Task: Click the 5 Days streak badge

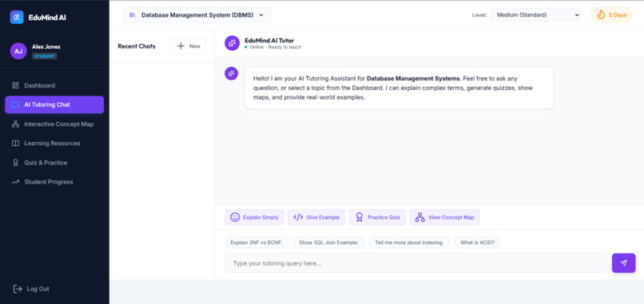Action: coord(611,15)
